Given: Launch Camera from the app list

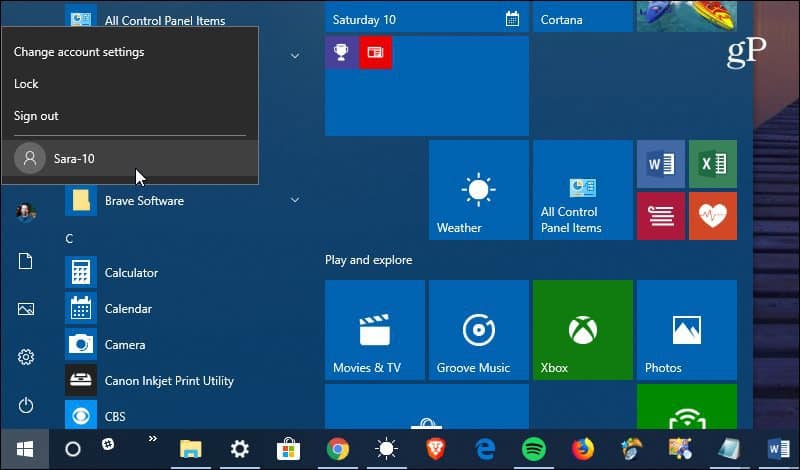Looking at the screenshot, I should click(184, 345).
